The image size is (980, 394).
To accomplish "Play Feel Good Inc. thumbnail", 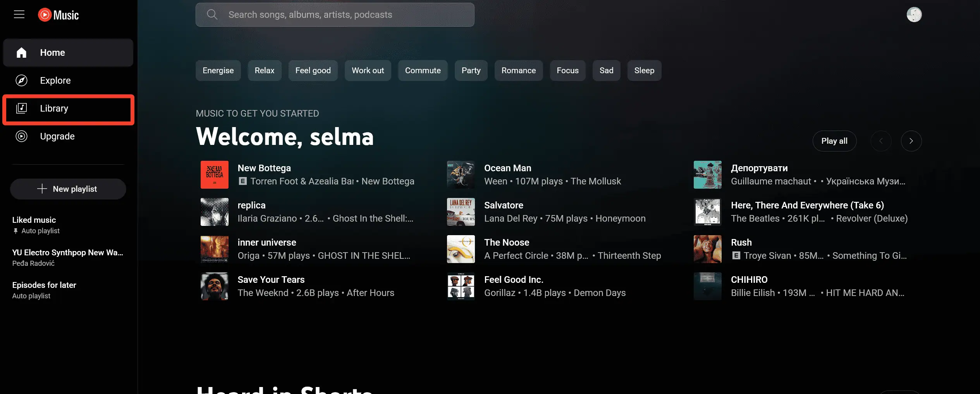I will click(x=461, y=286).
